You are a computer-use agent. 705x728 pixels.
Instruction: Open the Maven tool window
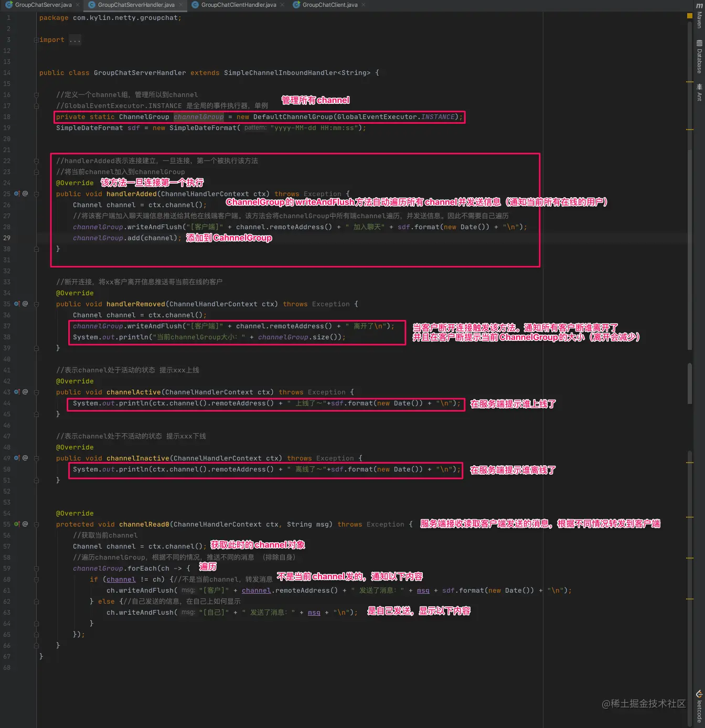pyautogui.click(x=699, y=16)
